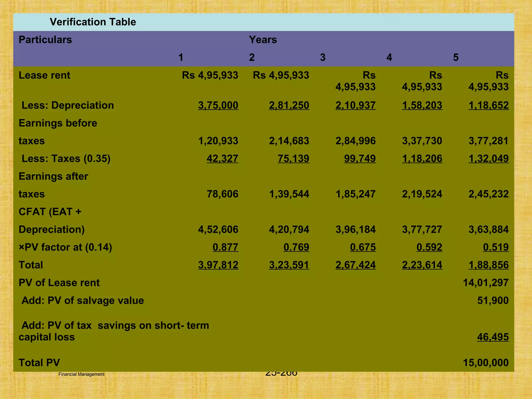Select earnings before taxes 3,37,730

422,141
